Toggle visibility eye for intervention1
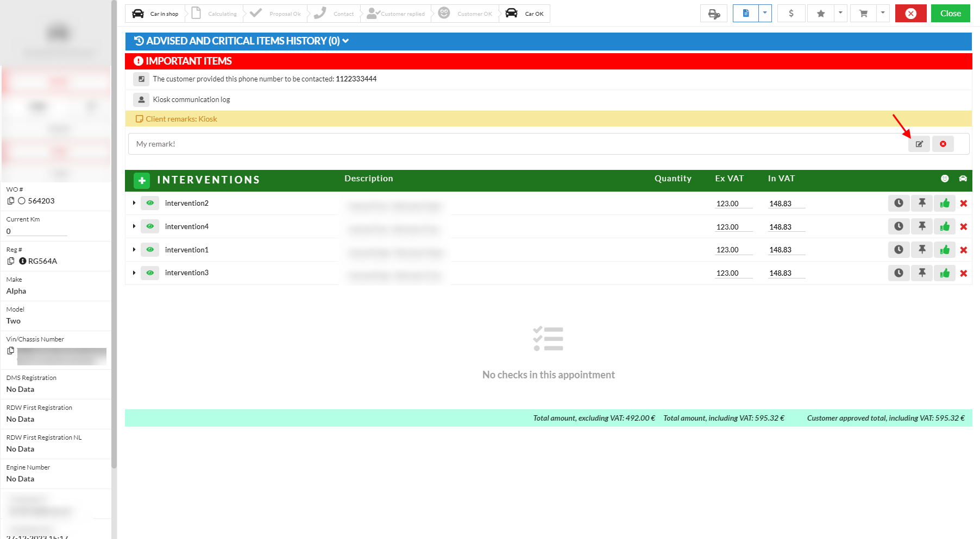 click(x=150, y=250)
